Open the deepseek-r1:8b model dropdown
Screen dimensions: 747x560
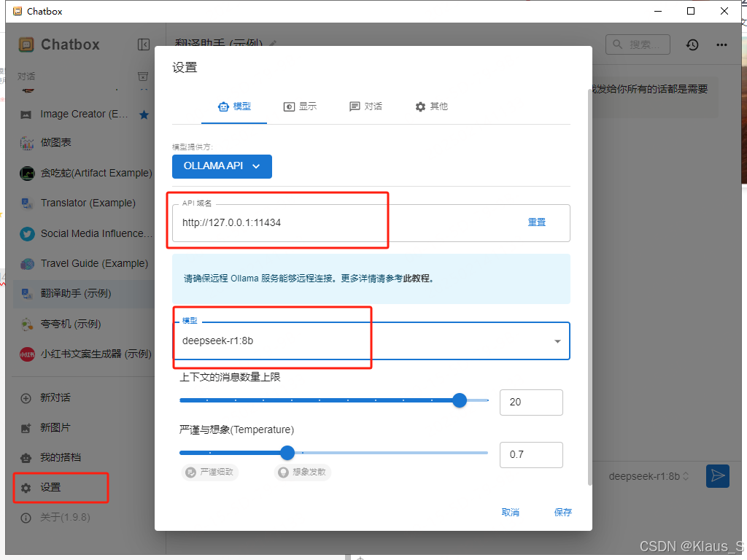[x=371, y=341]
